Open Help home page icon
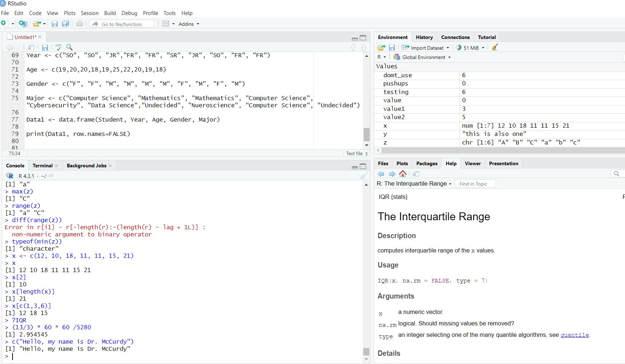The image size is (625, 364). [x=403, y=173]
